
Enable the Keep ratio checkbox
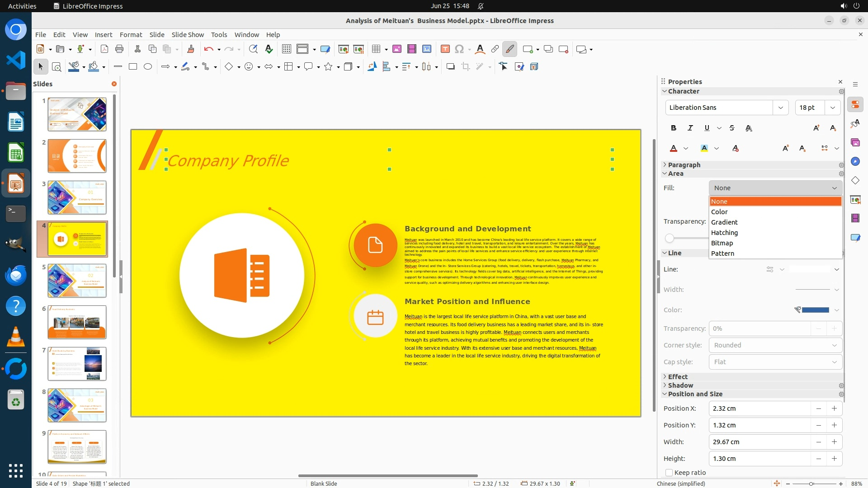tap(669, 473)
